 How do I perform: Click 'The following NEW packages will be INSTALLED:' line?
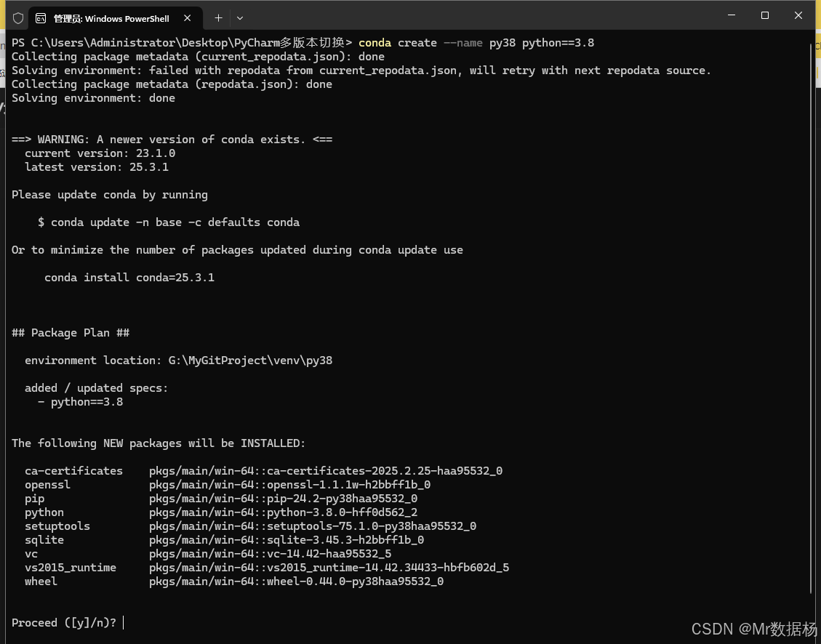coord(159,443)
